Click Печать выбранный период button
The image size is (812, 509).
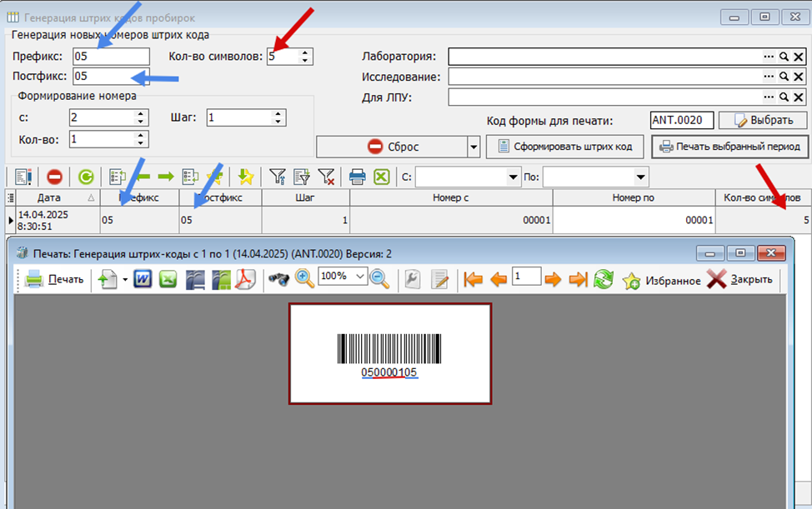click(729, 147)
